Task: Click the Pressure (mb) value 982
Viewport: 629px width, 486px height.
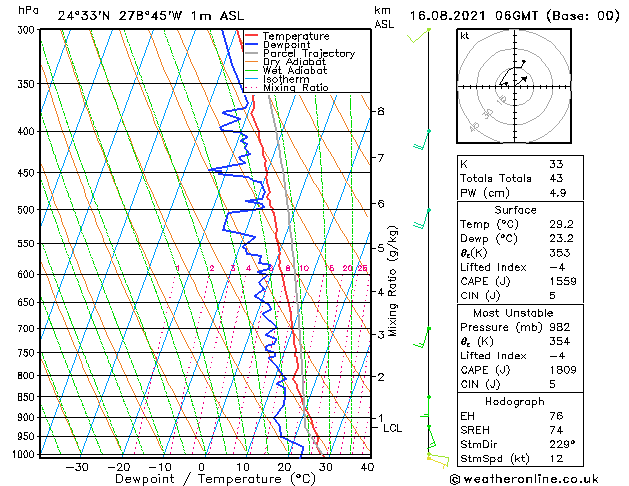Action: [x=560, y=327]
